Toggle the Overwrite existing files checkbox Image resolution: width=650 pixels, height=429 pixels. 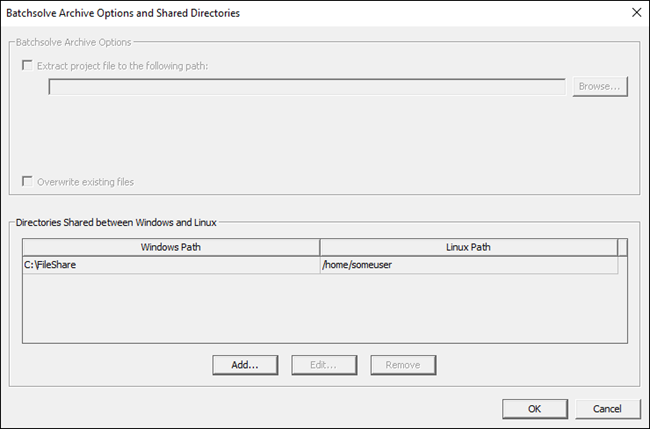coord(27,182)
